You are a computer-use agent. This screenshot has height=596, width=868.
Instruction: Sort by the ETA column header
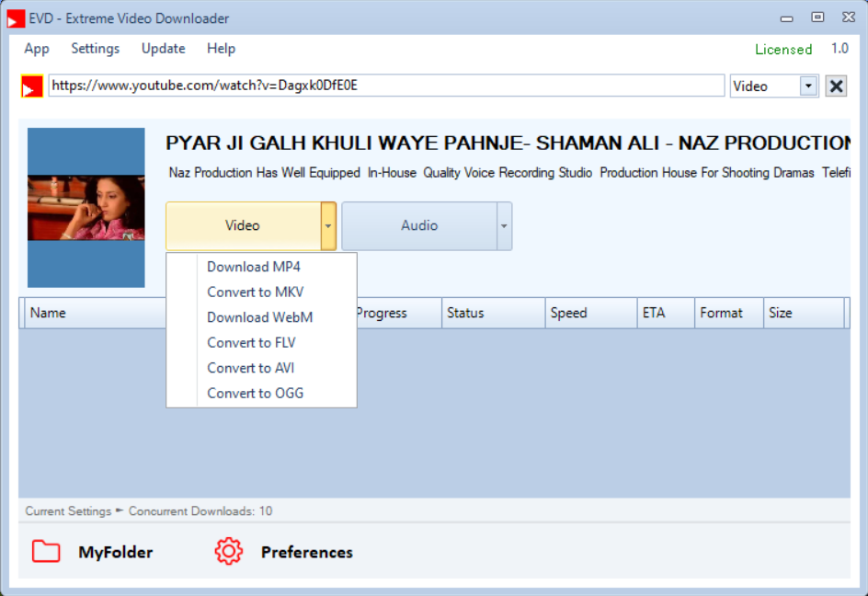[x=666, y=313]
